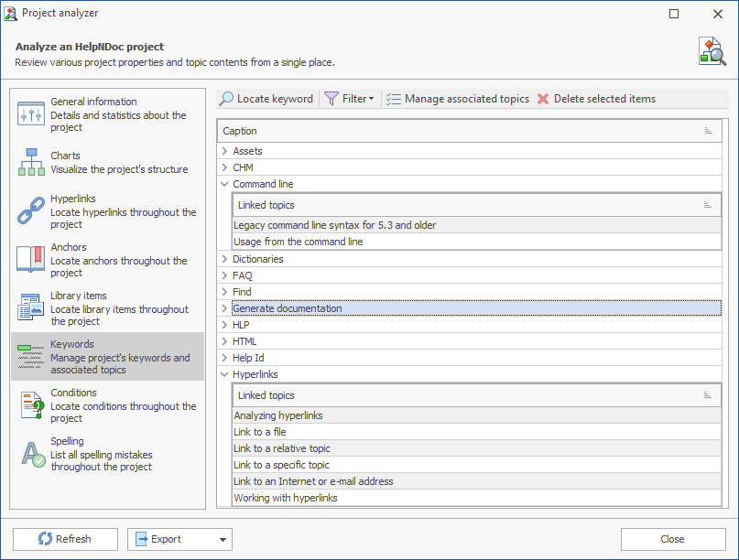The height and width of the screenshot is (560, 739).
Task: Click the Export button label
Action: [166, 539]
